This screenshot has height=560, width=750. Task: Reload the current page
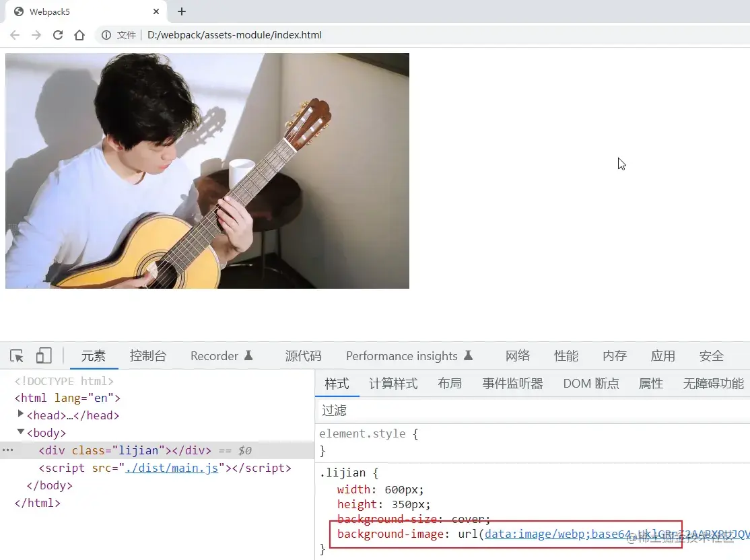tap(58, 34)
